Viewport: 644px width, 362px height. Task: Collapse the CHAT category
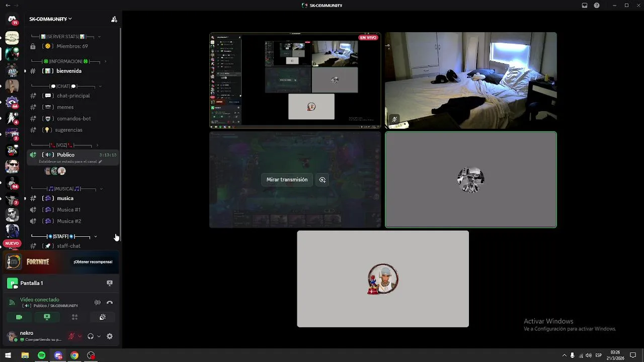(66, 86)
